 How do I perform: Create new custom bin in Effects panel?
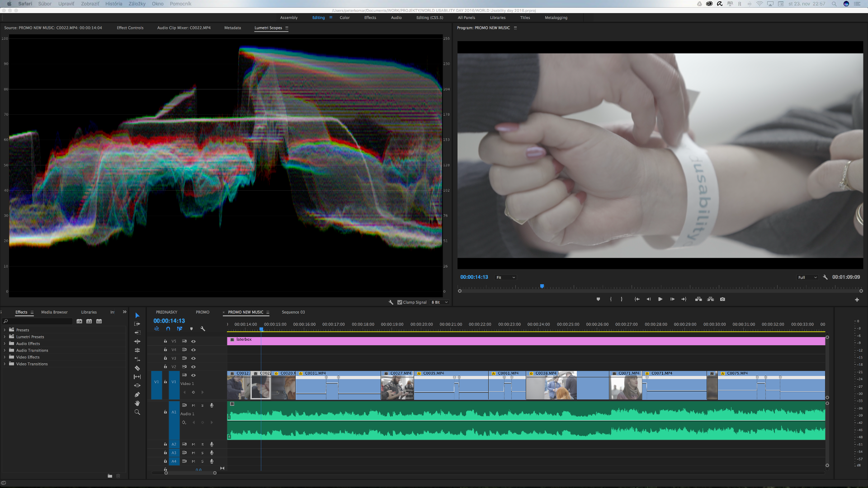110,476
